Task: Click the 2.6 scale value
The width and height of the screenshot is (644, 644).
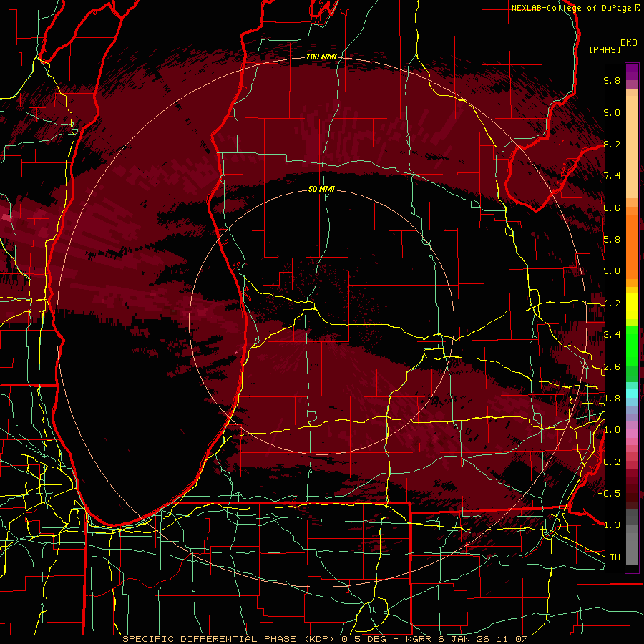Action: 612,367
